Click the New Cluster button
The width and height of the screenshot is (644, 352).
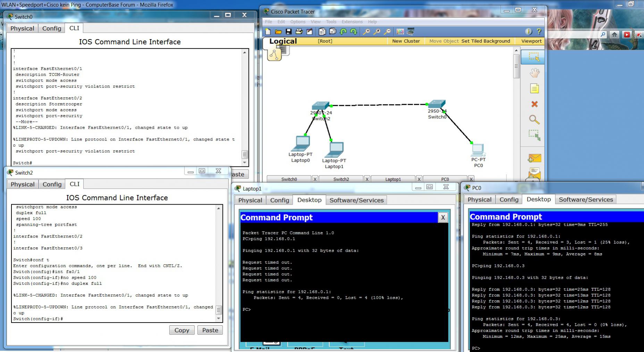406,41
